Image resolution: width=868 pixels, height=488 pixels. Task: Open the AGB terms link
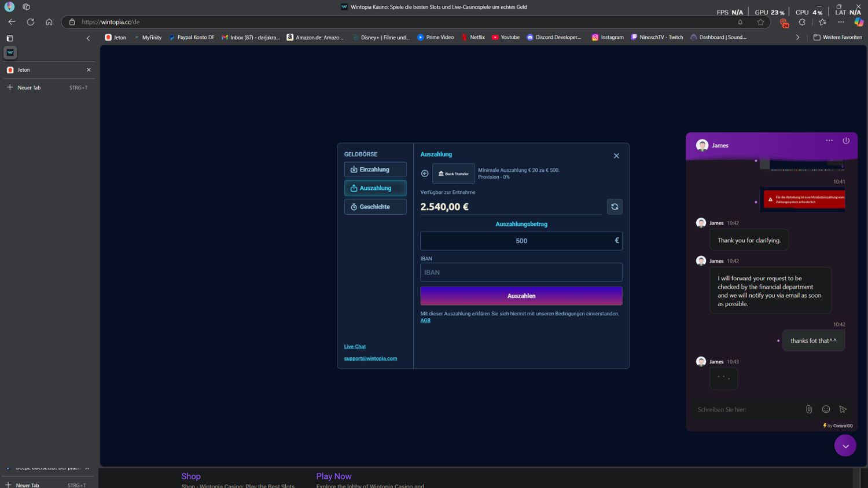tap(425, 321)
